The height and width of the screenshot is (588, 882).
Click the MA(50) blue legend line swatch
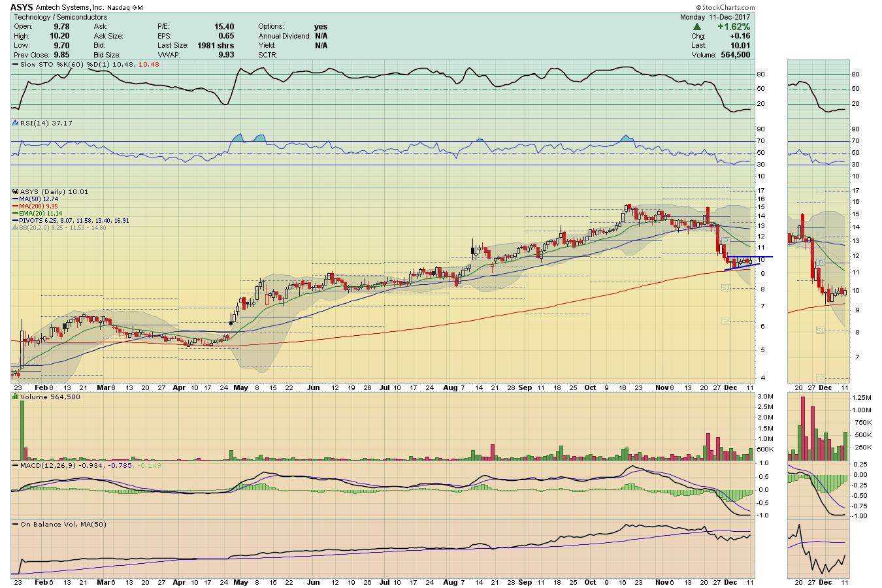point(16,199)
